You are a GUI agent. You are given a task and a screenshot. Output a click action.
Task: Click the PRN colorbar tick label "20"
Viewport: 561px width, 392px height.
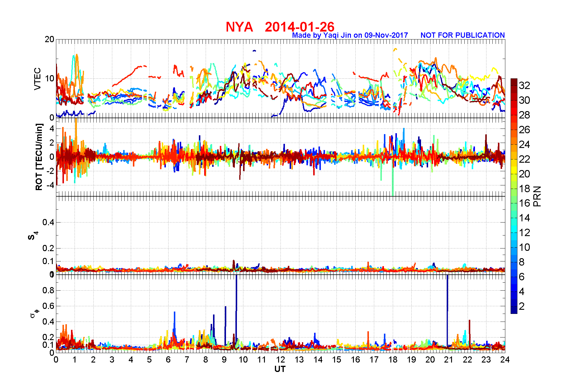[x=524, y=174]
